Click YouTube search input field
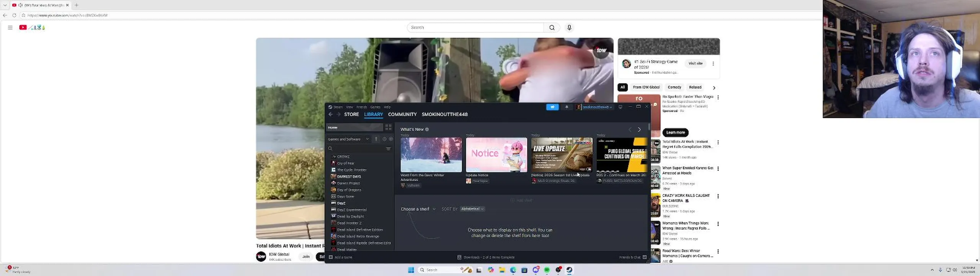This screenshot has height=276, width=980. (475, 28)
